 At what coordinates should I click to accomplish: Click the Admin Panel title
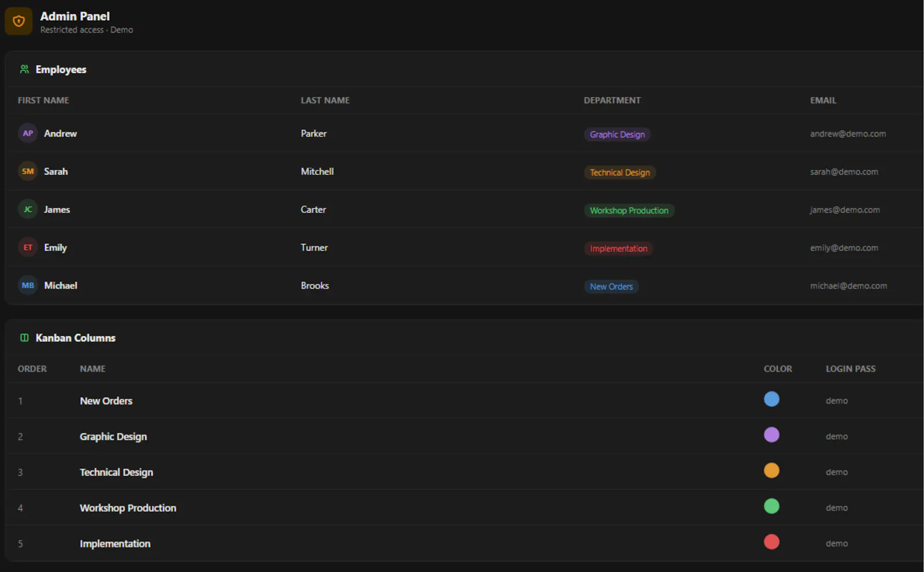(x=74, y=16)
